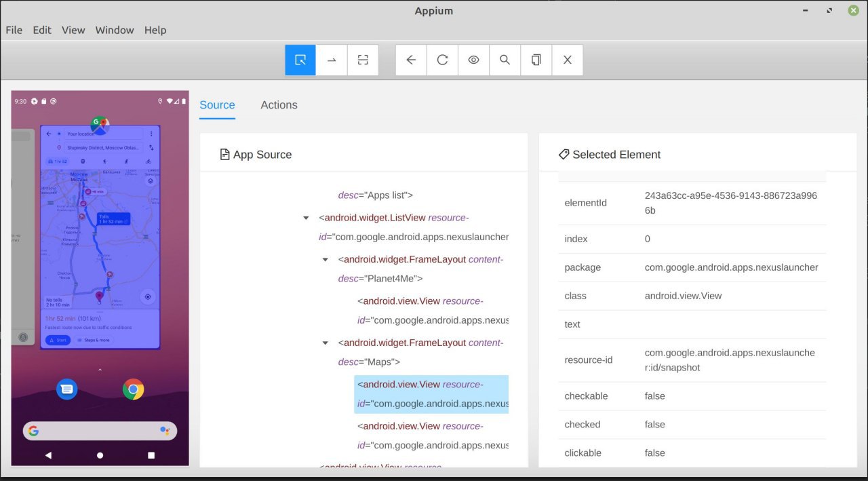Toggle the Start Recording eye icon
This screenshot has height=481, width=868.
[x=473, y=60]
